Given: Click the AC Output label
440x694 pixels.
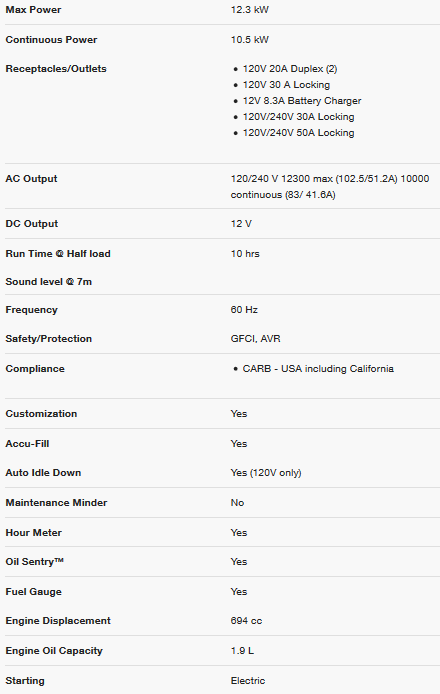Looking at the screenshot, I should (x=31, y=179).
